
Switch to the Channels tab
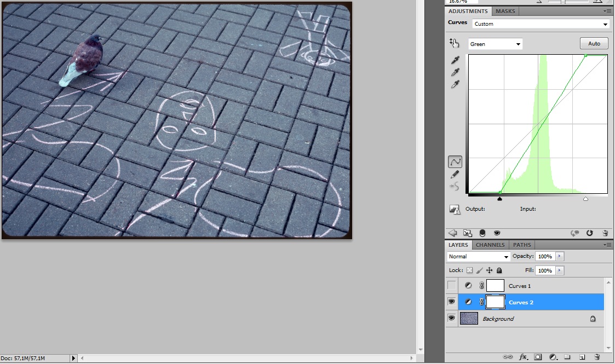pos(490,245)
